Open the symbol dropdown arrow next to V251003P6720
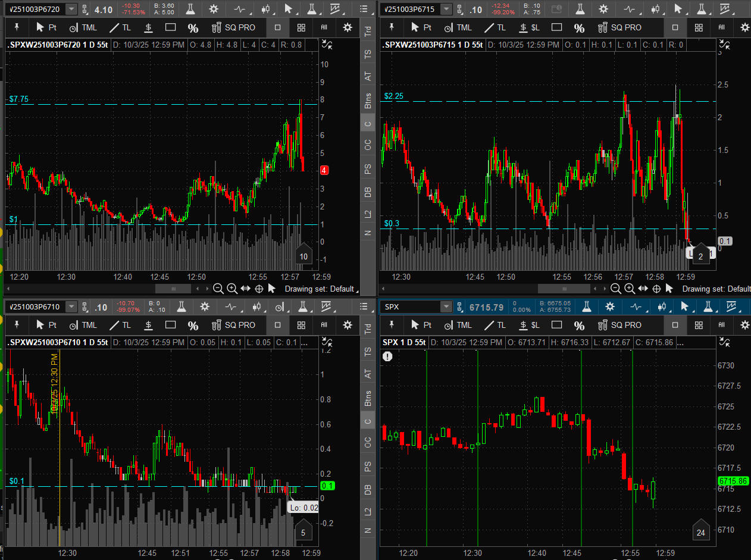 pos(71,10)
